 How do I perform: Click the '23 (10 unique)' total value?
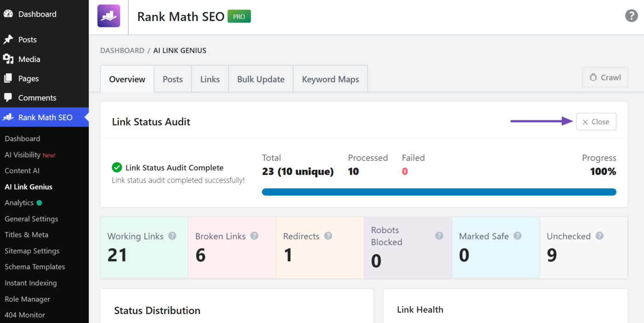coord(298,172)
